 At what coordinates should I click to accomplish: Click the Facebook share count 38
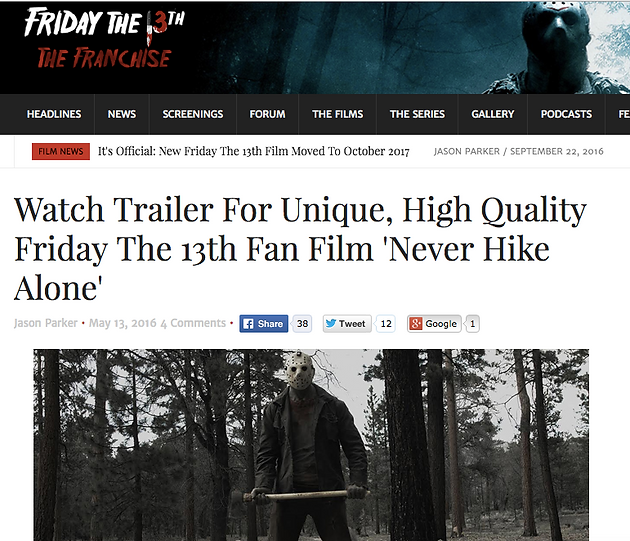pos(302,324)
